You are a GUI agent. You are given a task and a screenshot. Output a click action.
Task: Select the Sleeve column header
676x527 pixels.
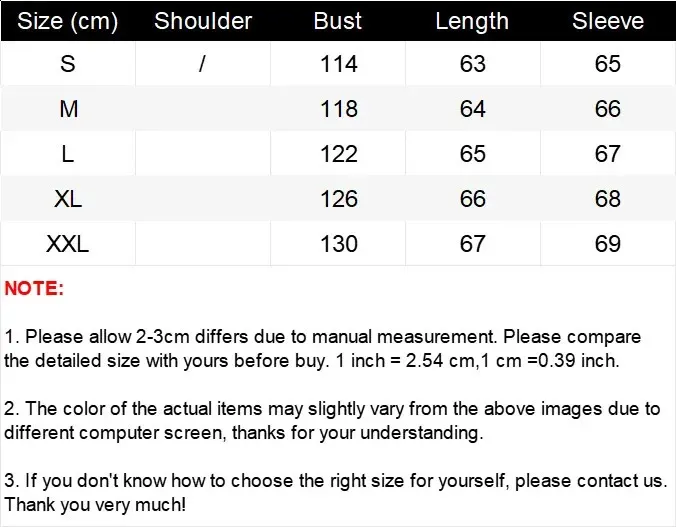click(x=608, y=21)
